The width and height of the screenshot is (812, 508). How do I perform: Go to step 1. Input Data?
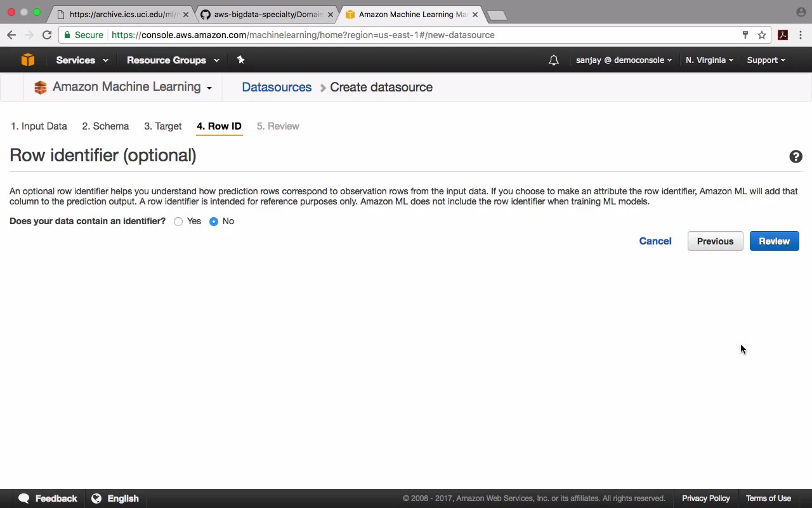pos(39,126)
